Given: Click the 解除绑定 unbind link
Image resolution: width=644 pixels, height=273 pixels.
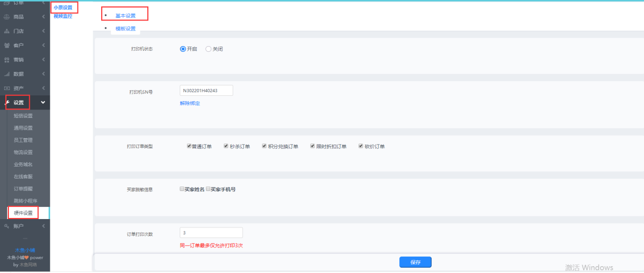Looking at the screenshot, I should (190, 103).
